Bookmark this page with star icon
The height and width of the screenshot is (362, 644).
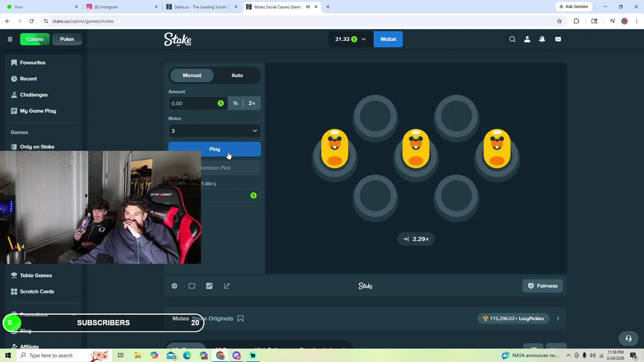(x=559, y=21)
